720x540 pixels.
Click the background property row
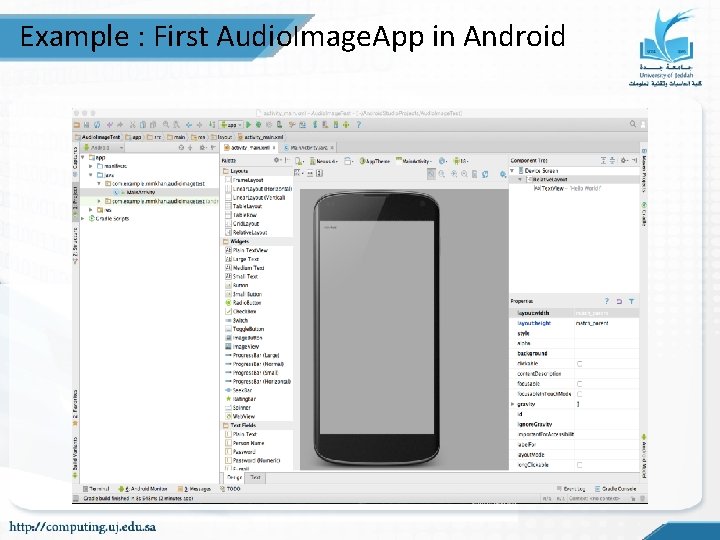click(574, 354)
